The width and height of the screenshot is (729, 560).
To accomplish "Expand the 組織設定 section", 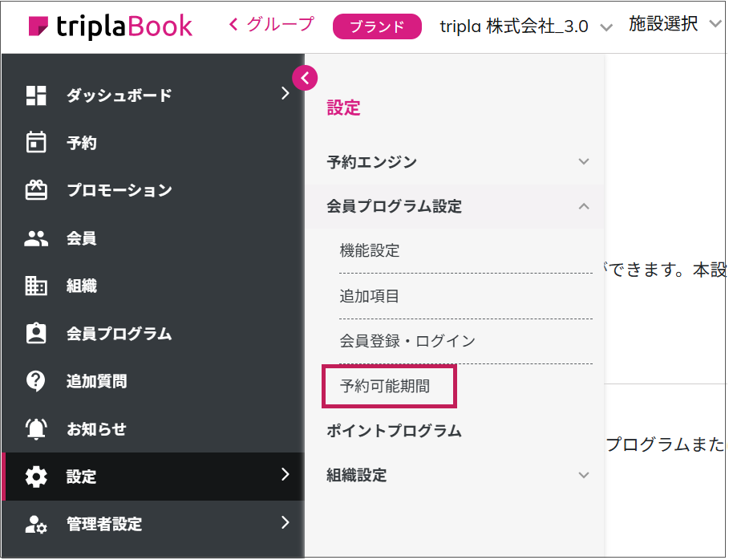I will (x=454, y=475).
